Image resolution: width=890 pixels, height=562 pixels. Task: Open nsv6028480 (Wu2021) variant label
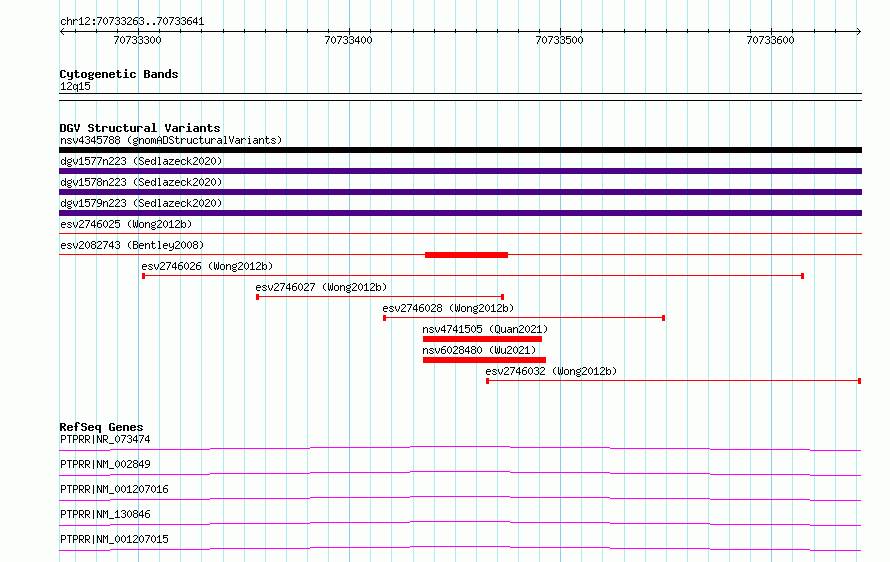[x=479, y=350]
